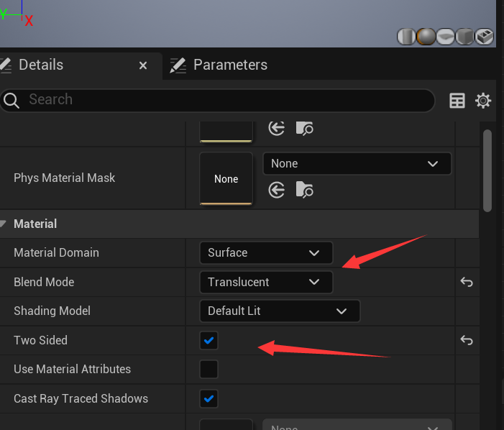The image size is (504, 430).
Task: Open the Material Domain dropdown
Action: (265, 253)
